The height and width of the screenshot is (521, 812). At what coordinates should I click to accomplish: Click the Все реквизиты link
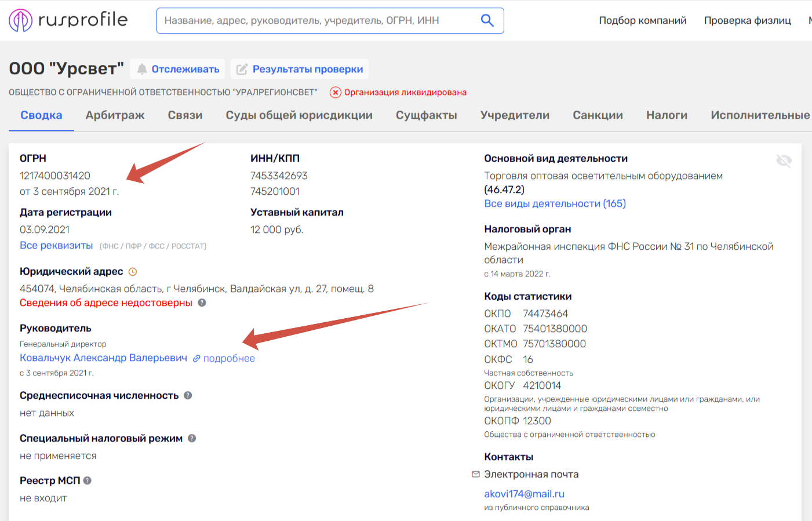click(x=56, y=245)
